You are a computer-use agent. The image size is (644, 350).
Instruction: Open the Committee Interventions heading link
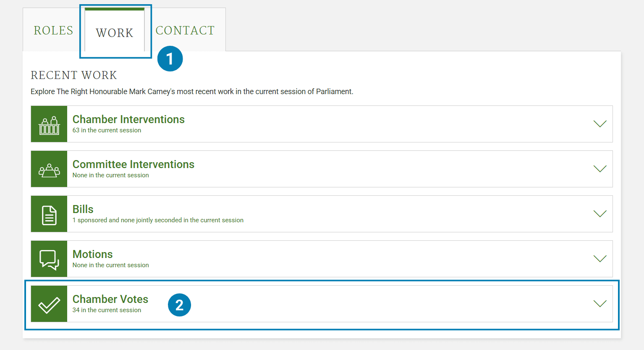point(134,164)
